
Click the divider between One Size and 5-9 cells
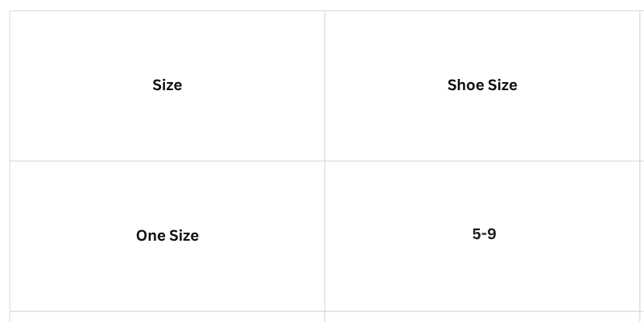[x=325, y=236]
